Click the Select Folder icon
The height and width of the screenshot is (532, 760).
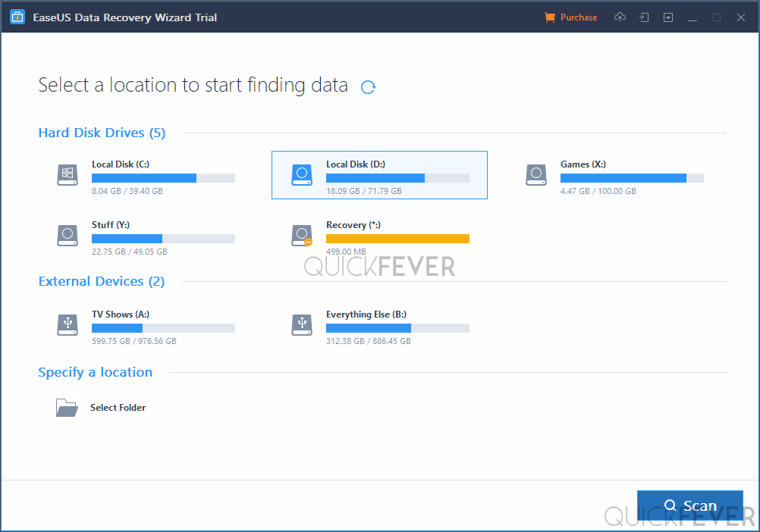pos(67,408)
